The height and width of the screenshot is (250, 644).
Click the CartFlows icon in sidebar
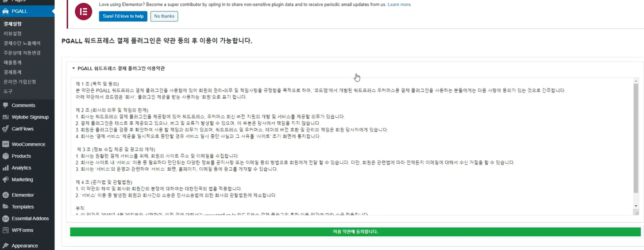coord(5,129)
